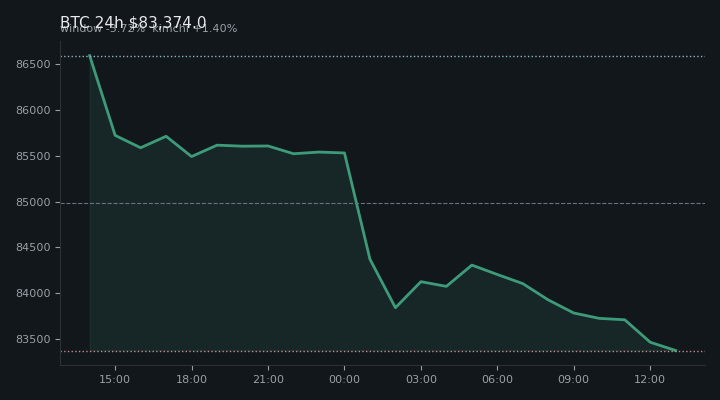Click the final data point of the price line
This screenshot has width=720, height=400.
pyautogui.click(x=675, y=350)
